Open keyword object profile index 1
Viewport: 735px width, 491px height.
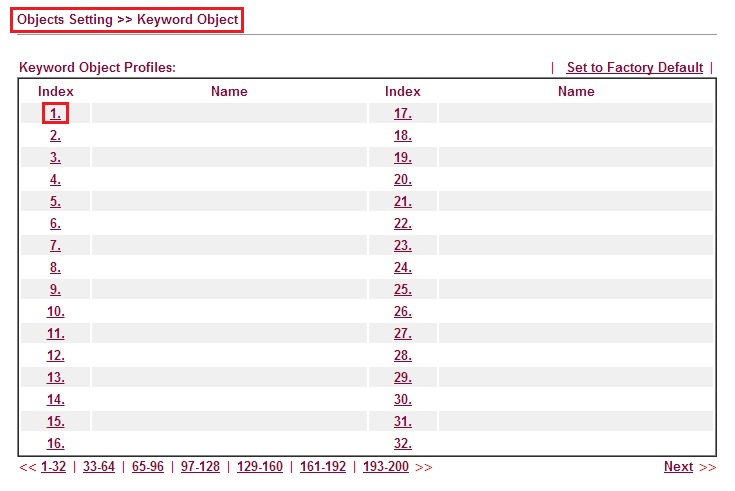pyautogui.click(x=55, y=113)
